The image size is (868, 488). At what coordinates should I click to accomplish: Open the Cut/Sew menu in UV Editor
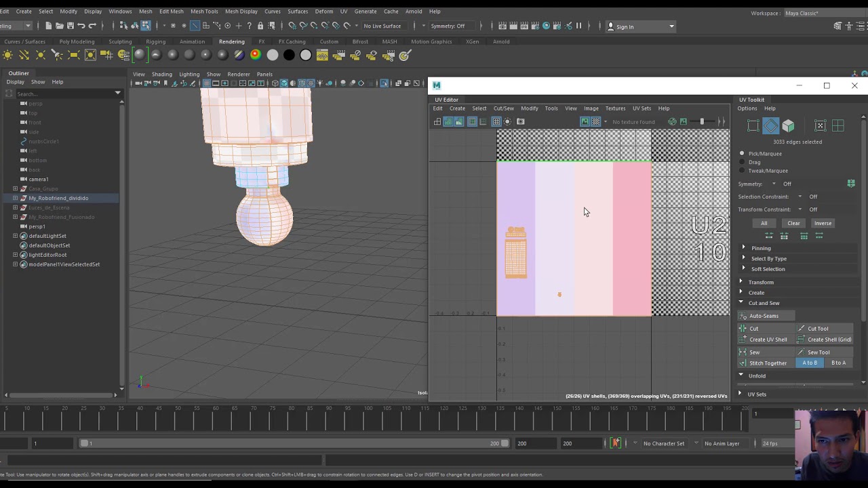click(503, 108)
